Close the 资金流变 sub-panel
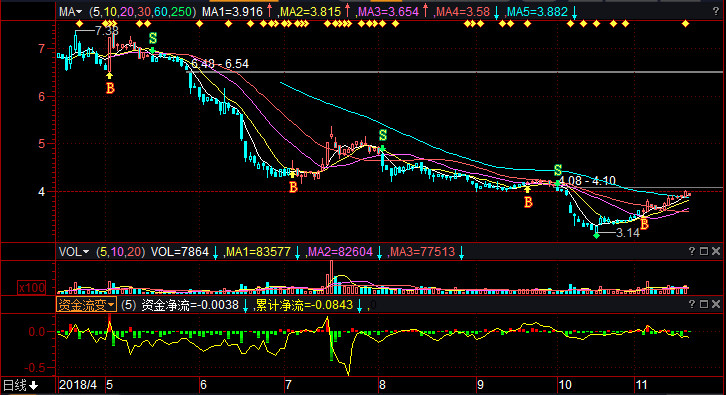This screenshot has width=726, height=395. pyautogui.click(x=716, y=304)
